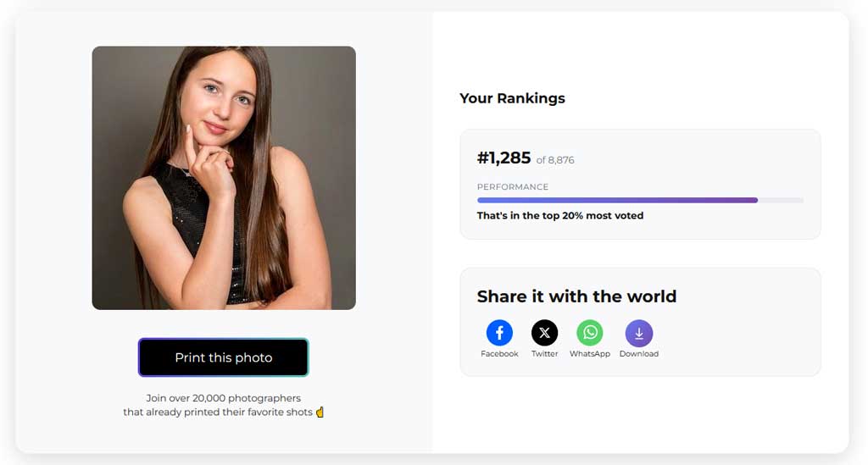Image resolution: width=868 pixels, height=465 pixels.
Task: Select the WhatsApp text label
Action: [x=589, y=354]
